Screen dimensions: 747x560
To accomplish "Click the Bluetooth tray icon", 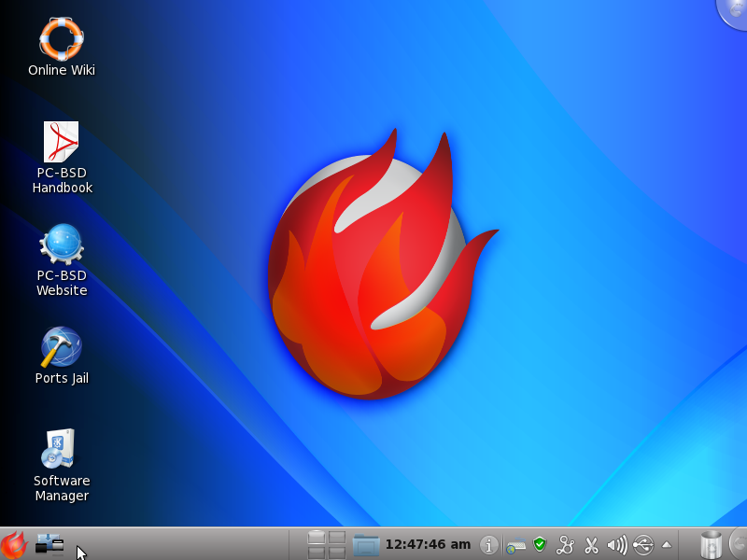I will (565, 545).
